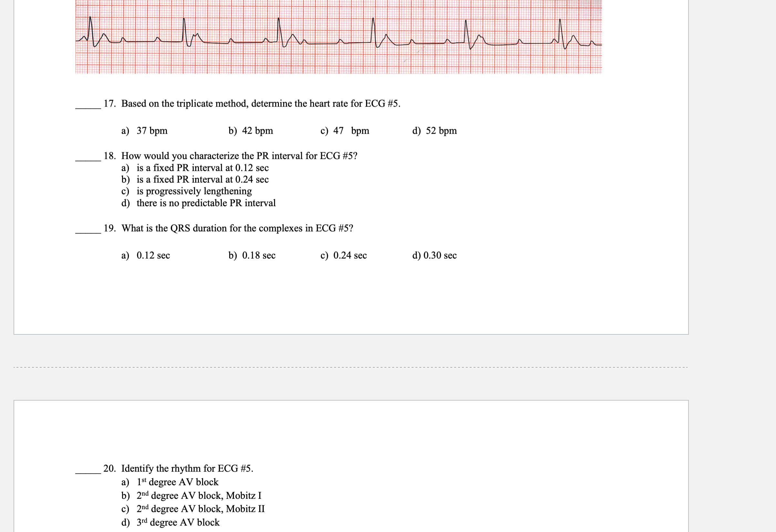The width and height of the screenshot is (776, 532).
Task: Select QRS duration 0.18 sec
Action: (252, 255)
